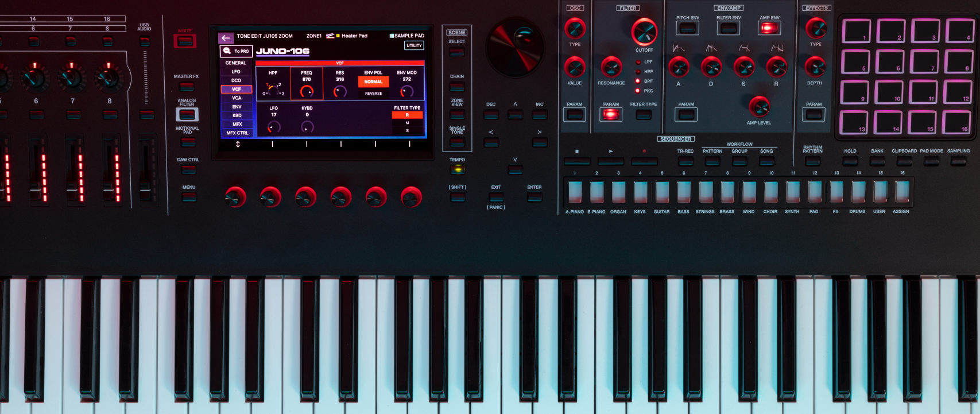Toggle the pad HOLD button
Screen dimensions: 980x414
pyautogui.click(x=850, y=161)
